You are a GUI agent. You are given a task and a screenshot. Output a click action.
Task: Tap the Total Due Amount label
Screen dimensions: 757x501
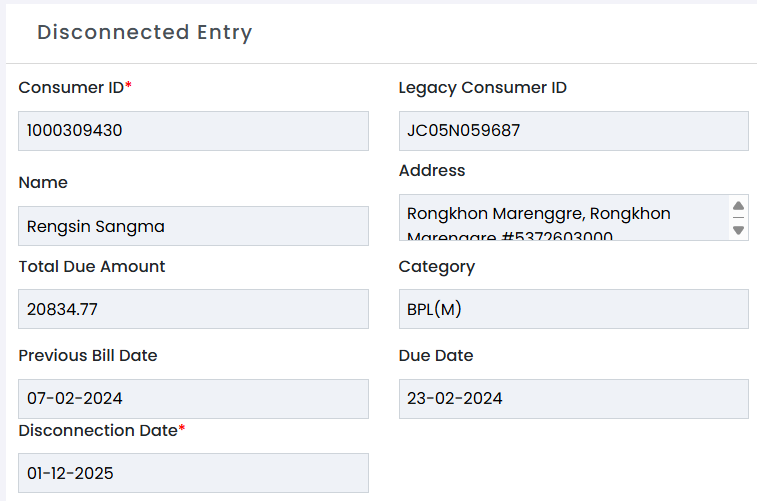pos(92,266)
